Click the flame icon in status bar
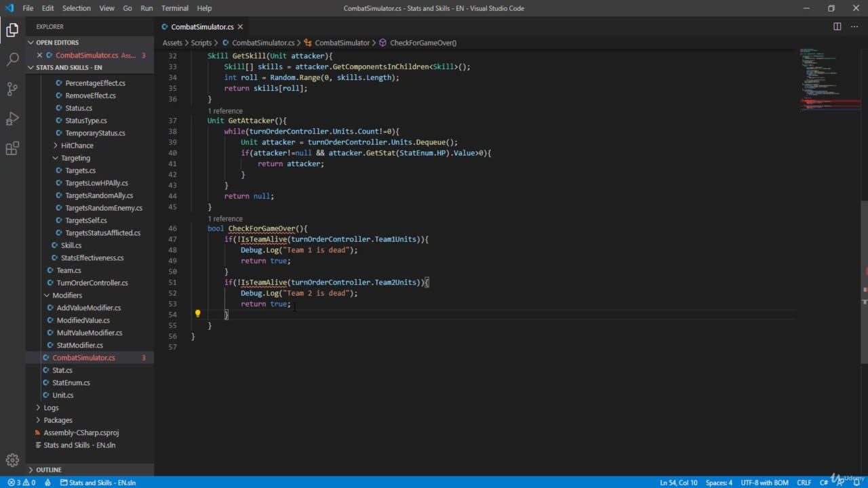This screenshot has height=488, width=868. [47, 483]
